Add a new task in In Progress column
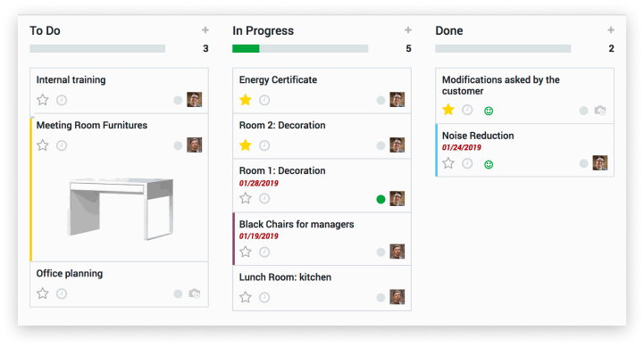Screen dimensions: 644x347 coord(408,30)
